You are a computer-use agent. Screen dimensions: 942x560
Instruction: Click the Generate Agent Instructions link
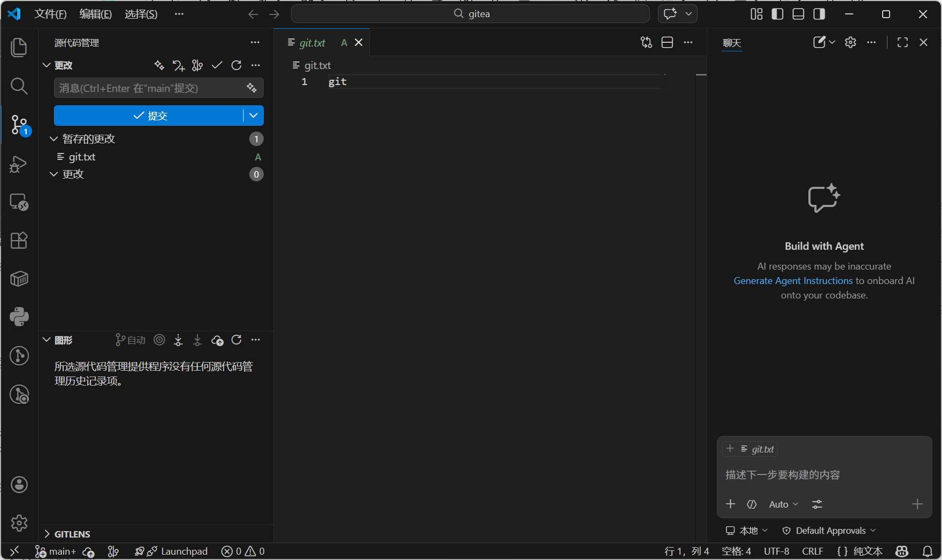coord(793,281)
